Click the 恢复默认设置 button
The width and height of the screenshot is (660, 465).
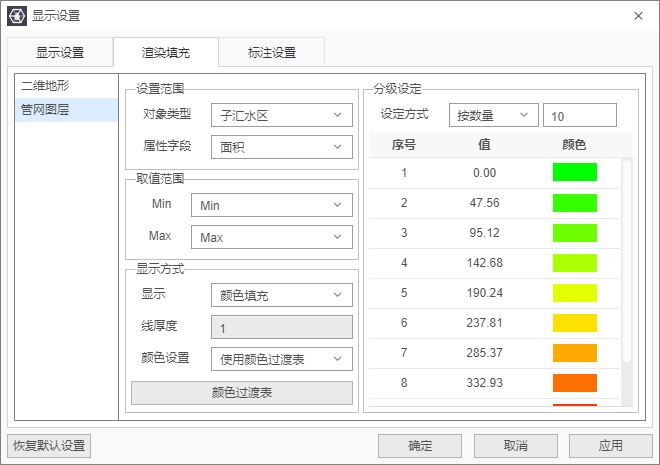point(49,445)
